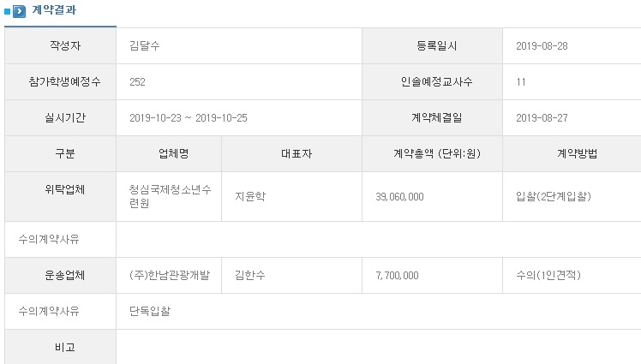Click the transport amount 7,700,000
Screen dimensions: 641x364
397,276
